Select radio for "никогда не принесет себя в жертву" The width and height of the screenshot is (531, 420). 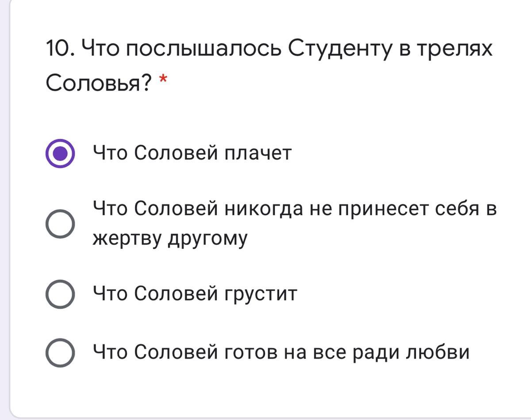click(x=60, y=224)
